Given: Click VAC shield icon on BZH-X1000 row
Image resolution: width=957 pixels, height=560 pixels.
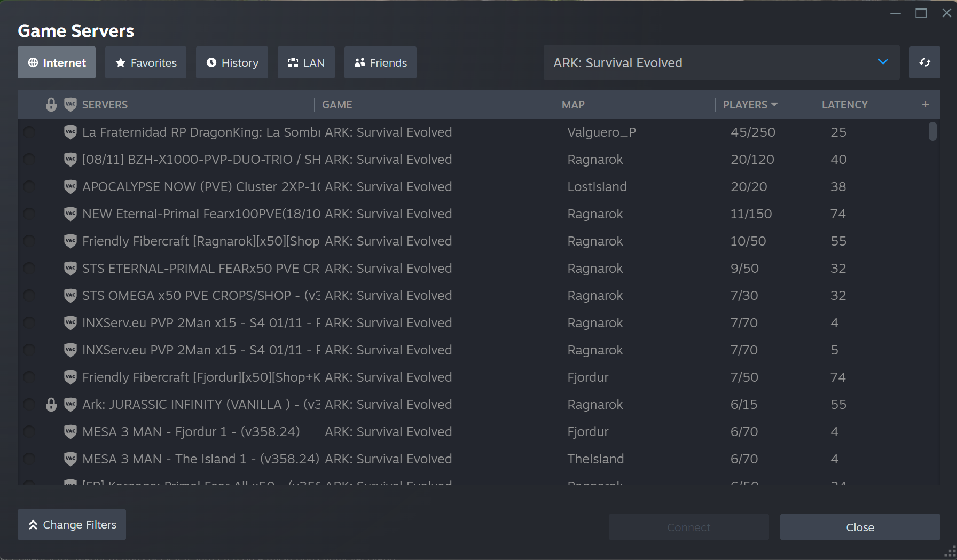Looking at the screenshot, I should pos(70,160).
